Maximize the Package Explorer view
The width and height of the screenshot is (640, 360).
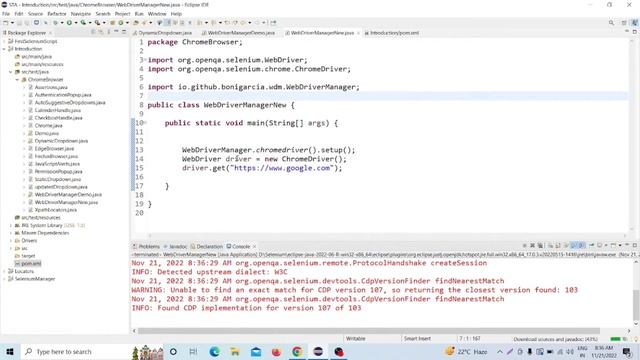click(x=124, y=32)
